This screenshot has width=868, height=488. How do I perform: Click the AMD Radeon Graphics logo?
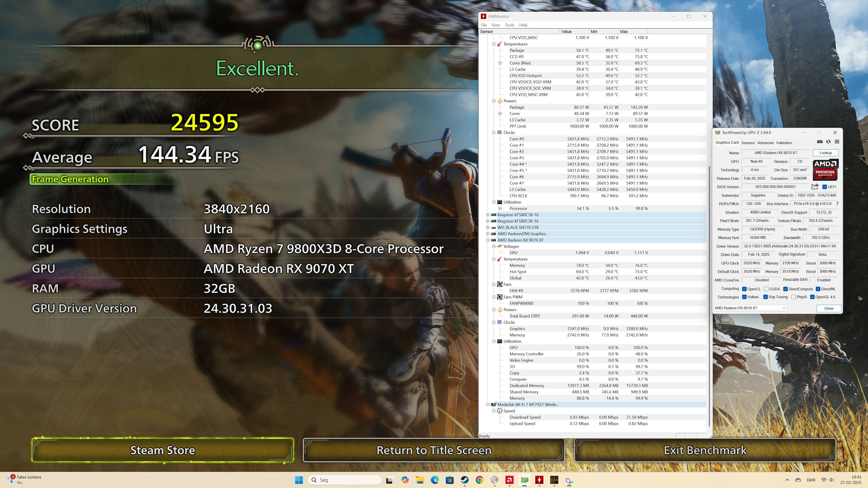(825, 170)
